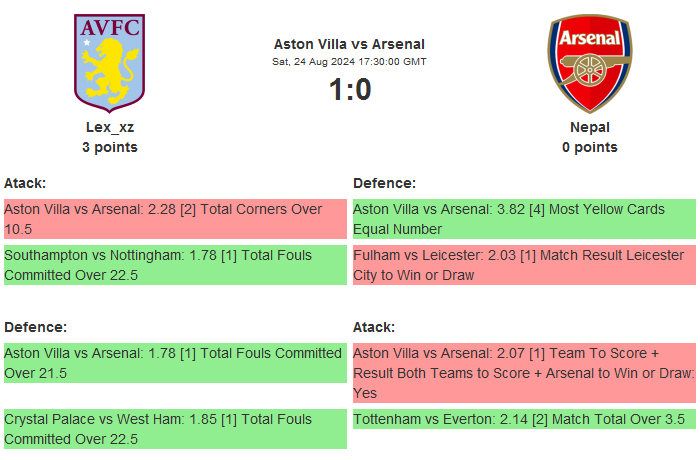Viewport: 700px width, 460px height.
Task: Click the match date Sat, 24 Aug 2024
Action: click(349, 62)
